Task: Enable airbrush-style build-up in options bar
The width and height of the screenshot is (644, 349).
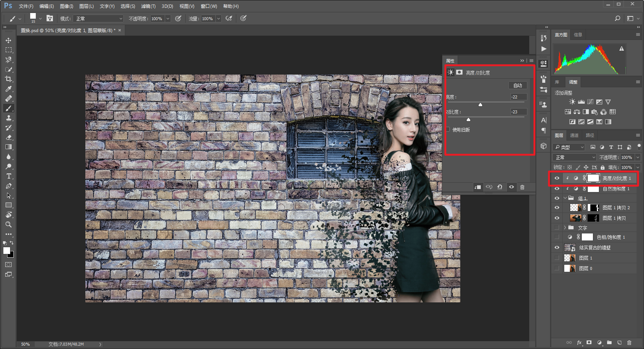Action: click(x=229, y=18)
